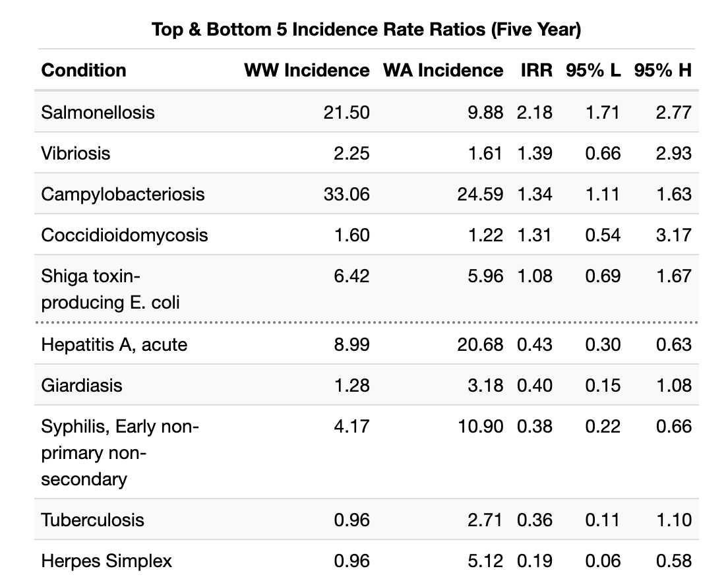Select Shiga toxin-producing E. coli cell
The height and width of the screenshot is (579, 728).
coord(110,289)
